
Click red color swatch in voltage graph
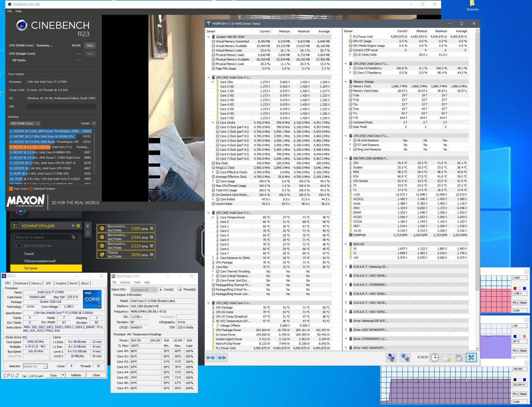[515, 288]
